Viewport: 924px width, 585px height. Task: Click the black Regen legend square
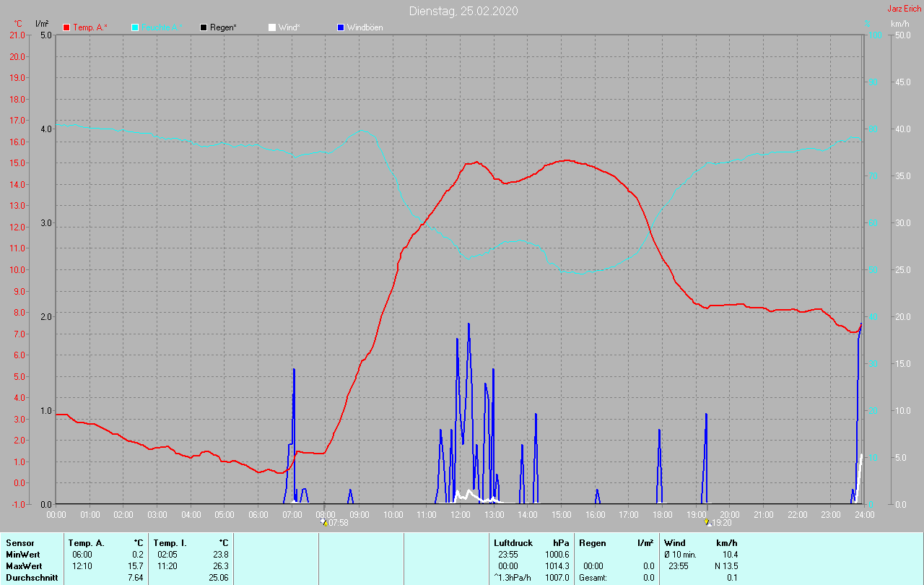(204, 27)
